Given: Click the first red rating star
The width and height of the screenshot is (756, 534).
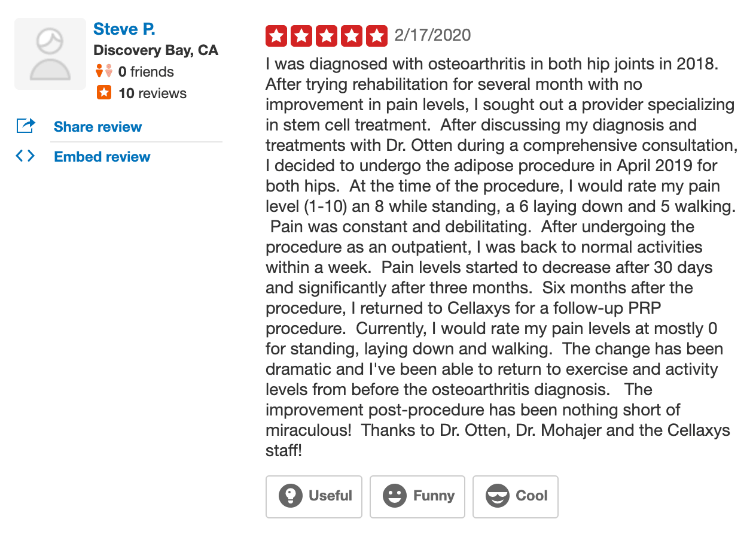Looking at the screenshot, I should click(276, 36).
